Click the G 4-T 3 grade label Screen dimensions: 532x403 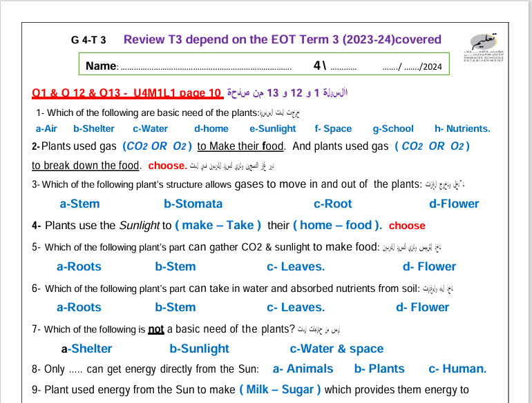(88, 40)
